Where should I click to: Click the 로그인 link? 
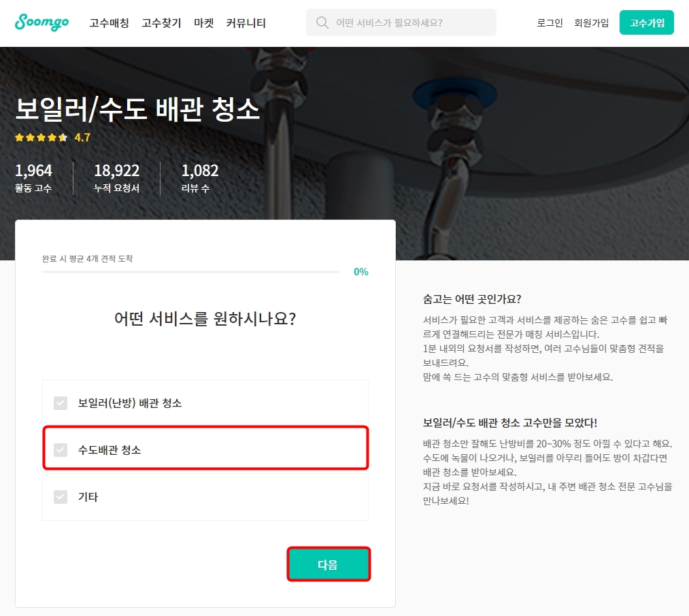coord(549,22)
